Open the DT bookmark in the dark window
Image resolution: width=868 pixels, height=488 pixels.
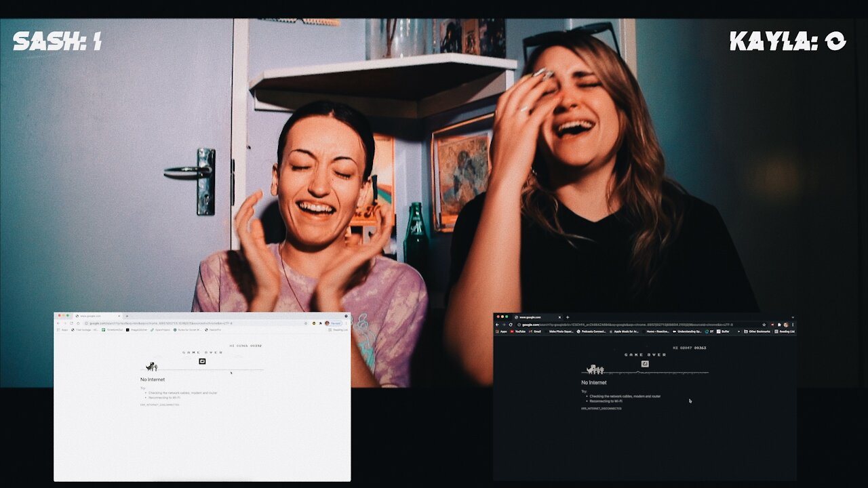coord(711,331)
